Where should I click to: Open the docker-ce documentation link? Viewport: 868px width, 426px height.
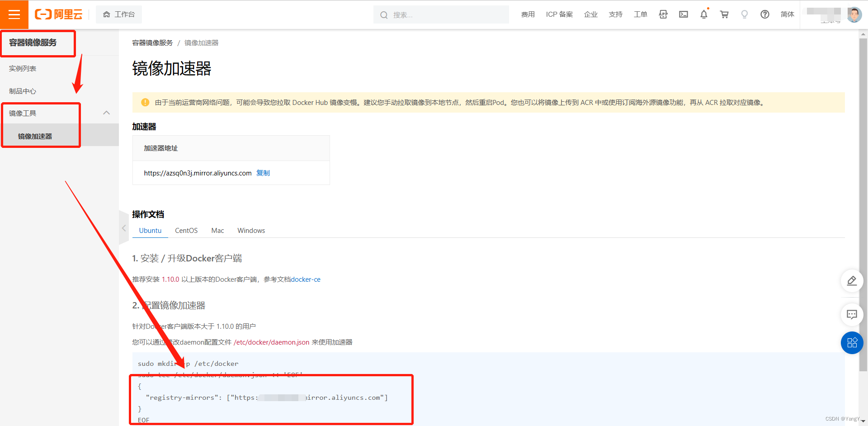point(306,279)
